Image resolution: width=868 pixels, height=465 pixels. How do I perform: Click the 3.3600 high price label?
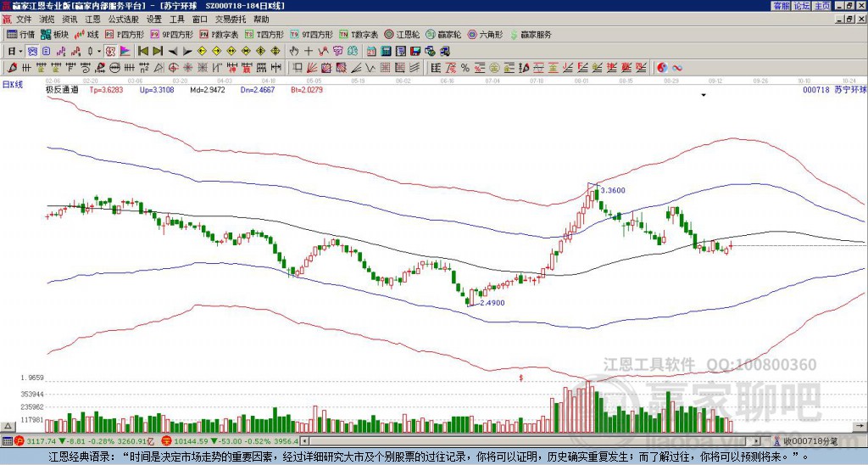point(613,190)
